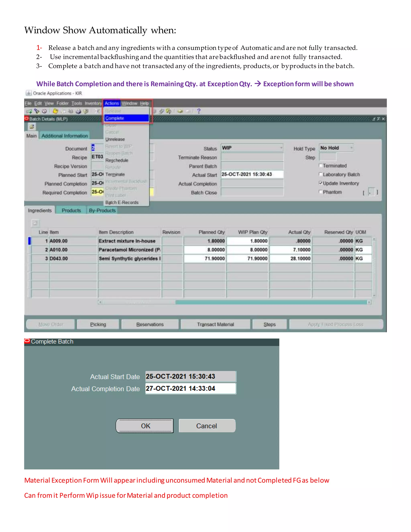This screenshot has width=411, height=532.
Task: Select the D043.00 item cell
Action: click(73, 258)
